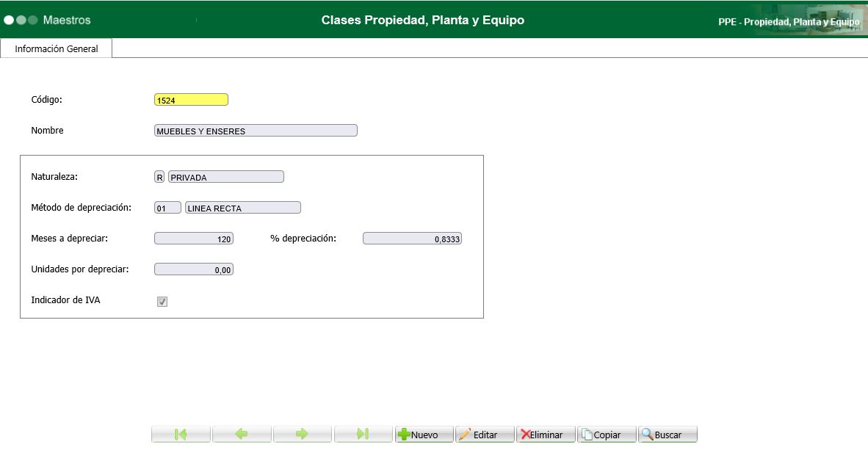Open search with Buscar button

[668, 435]
